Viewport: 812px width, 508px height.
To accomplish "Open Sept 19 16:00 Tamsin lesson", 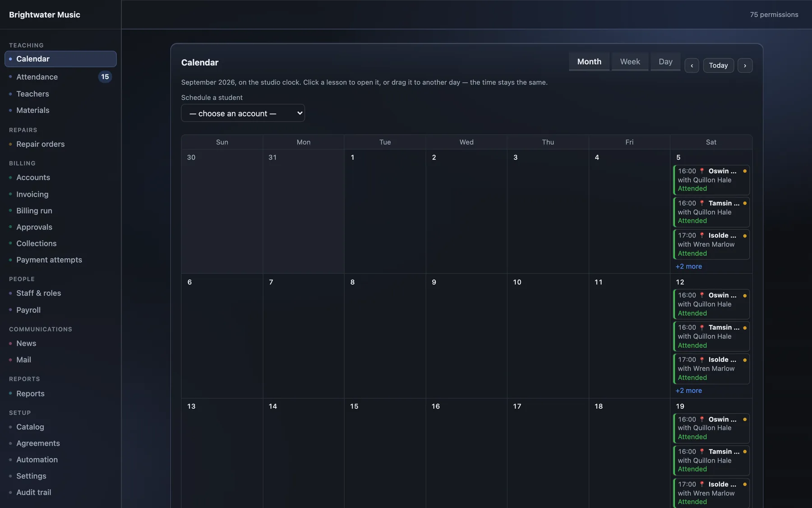I will point(711,460).
